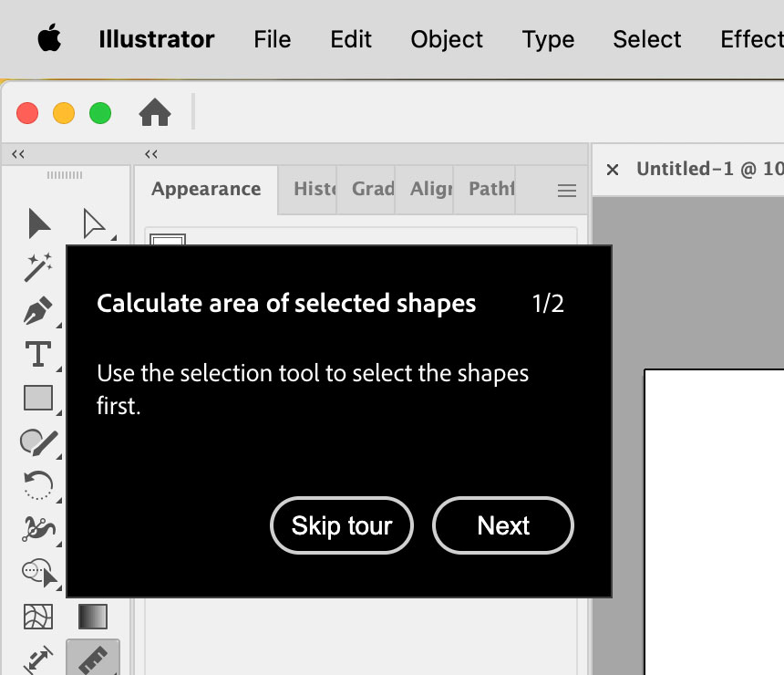Image resolution: width=784 pixels, height=675 pixels.
Task: Switch to the Pathfinder tab
Action: [489, 190]
